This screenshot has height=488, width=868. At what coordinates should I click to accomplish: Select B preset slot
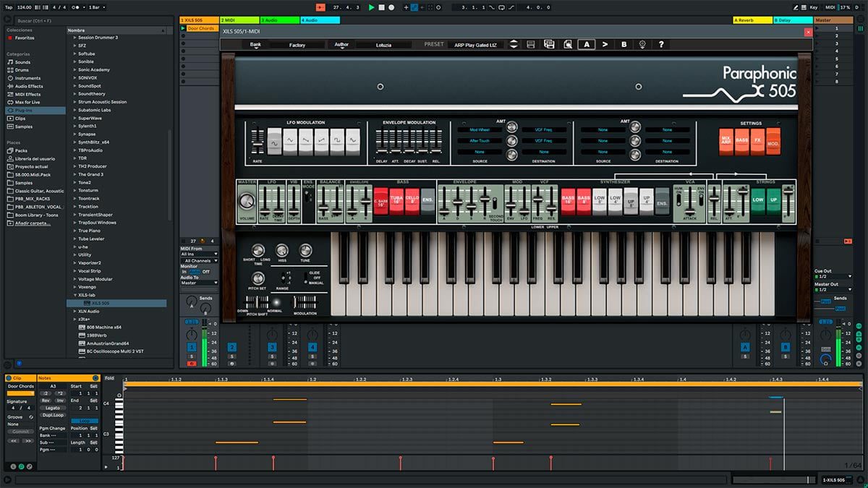[624, 44]
